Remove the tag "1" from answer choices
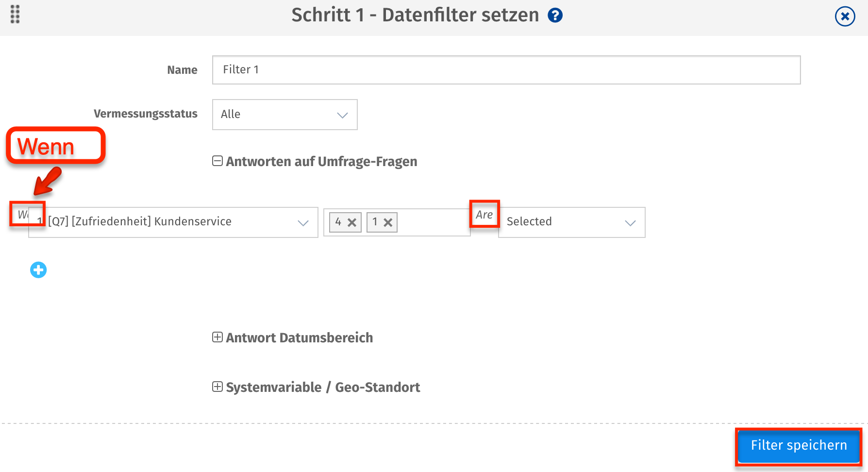This screenshot has width=868, height=472. [388, 222]
